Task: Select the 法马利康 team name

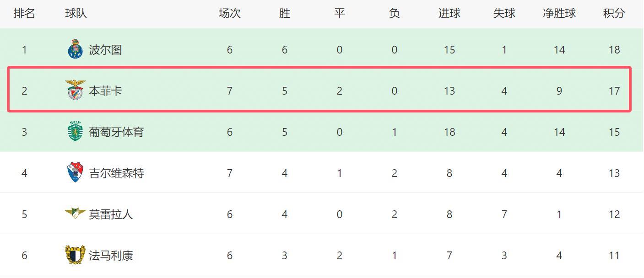Action: tap(111, 256)
